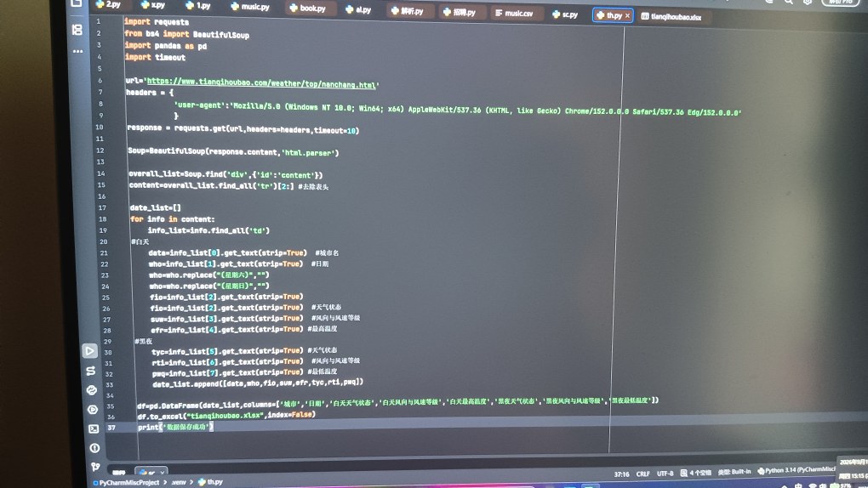Switch to the 2.py tab

pyautogui.click(x=108, y=4)
